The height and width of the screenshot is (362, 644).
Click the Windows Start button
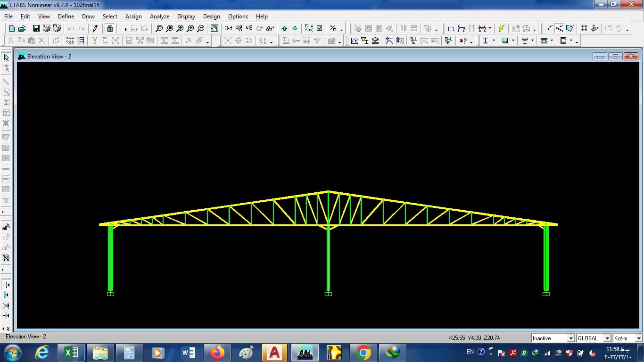tap(12, 353)
